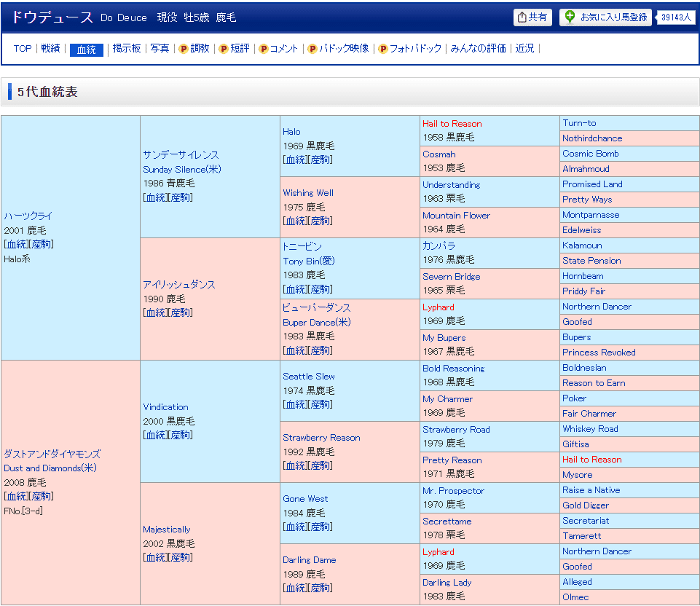Open red Hail to Reason 1958 link

click(452, 124)
